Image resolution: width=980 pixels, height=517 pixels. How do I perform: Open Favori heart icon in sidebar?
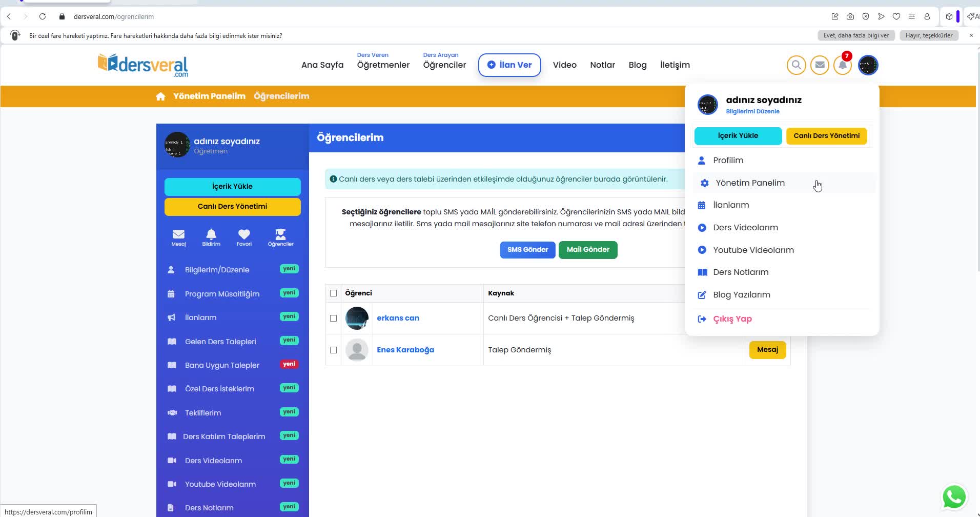[244, 237]
